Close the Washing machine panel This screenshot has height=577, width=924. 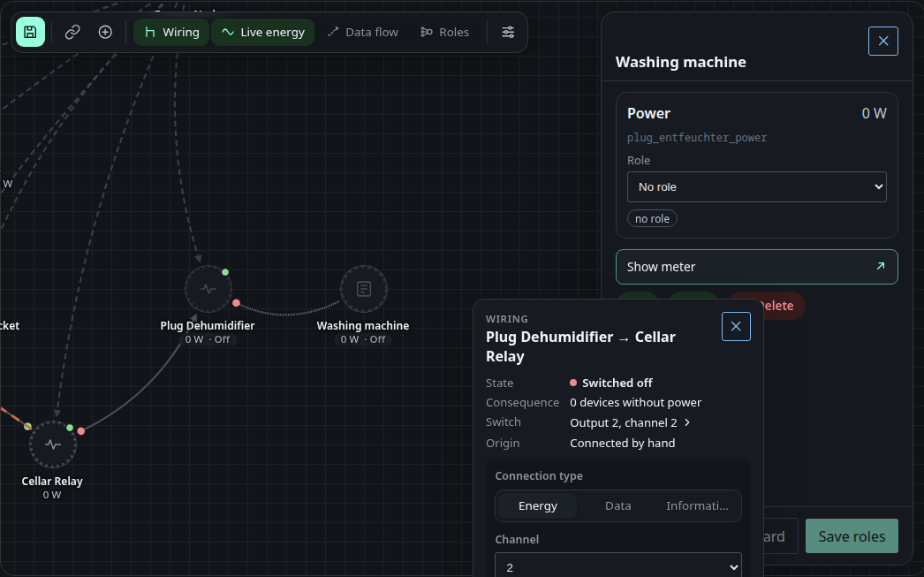click(x=882, y=42)
